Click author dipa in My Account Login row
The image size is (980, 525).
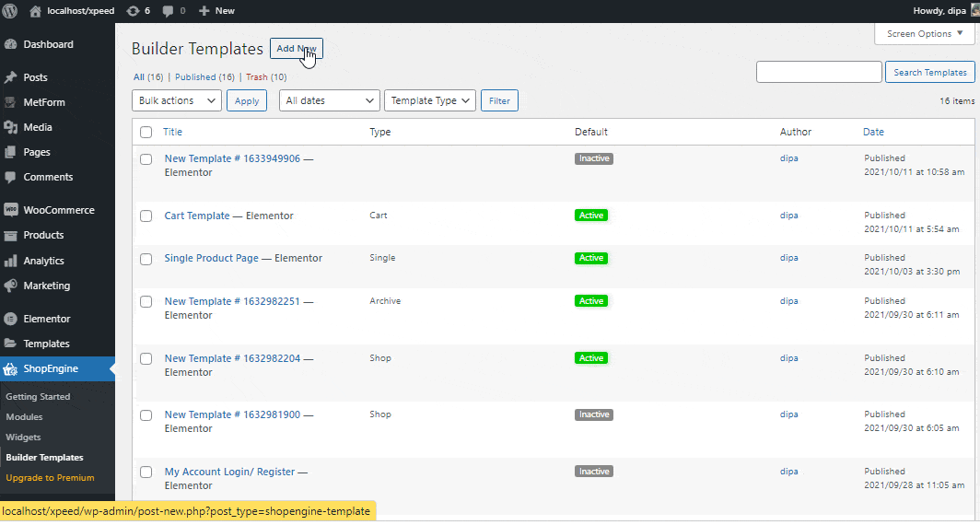click(x=788, y=472)
